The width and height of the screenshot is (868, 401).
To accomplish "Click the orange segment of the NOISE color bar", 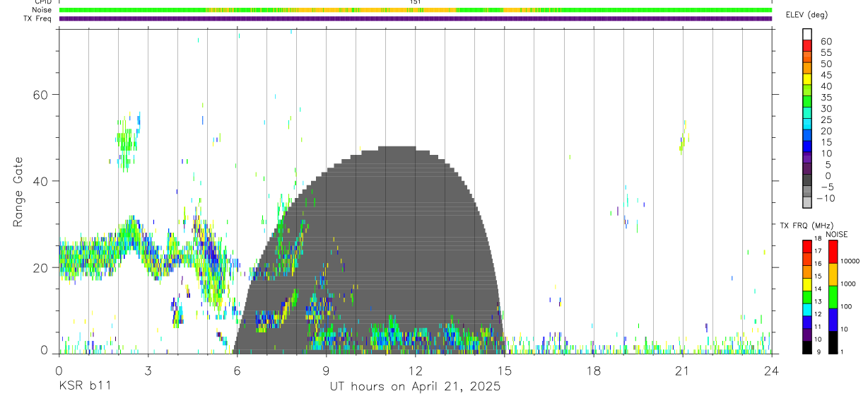I will coord(833,274).
